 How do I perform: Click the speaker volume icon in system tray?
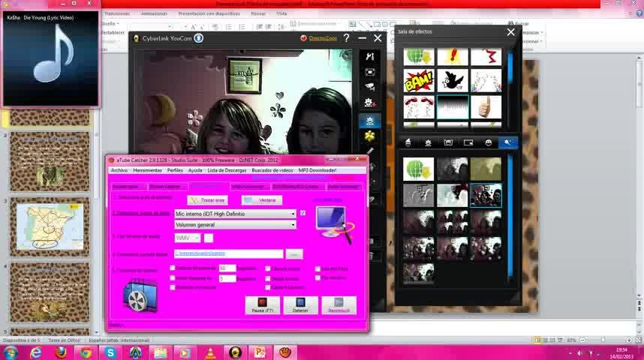580,353
